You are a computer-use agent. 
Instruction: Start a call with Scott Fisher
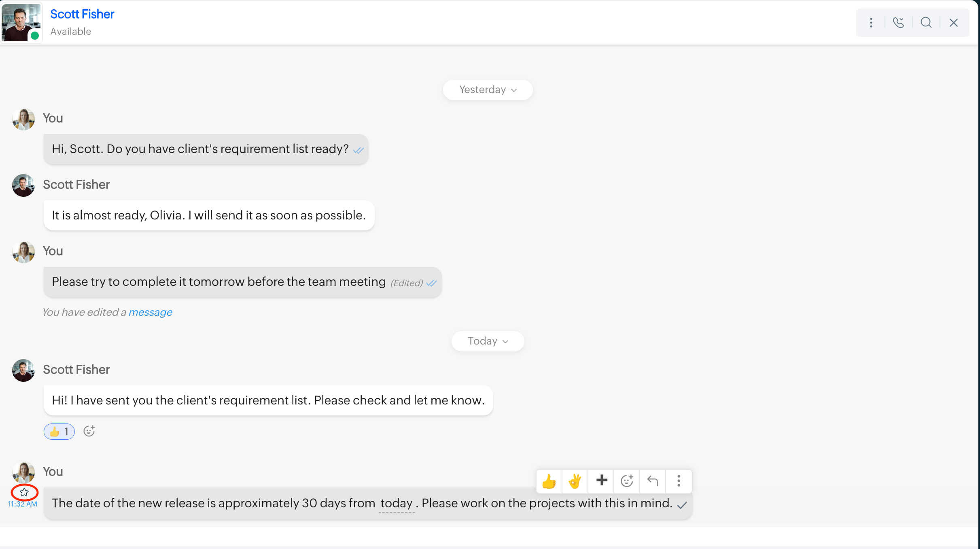coord(898,23)
